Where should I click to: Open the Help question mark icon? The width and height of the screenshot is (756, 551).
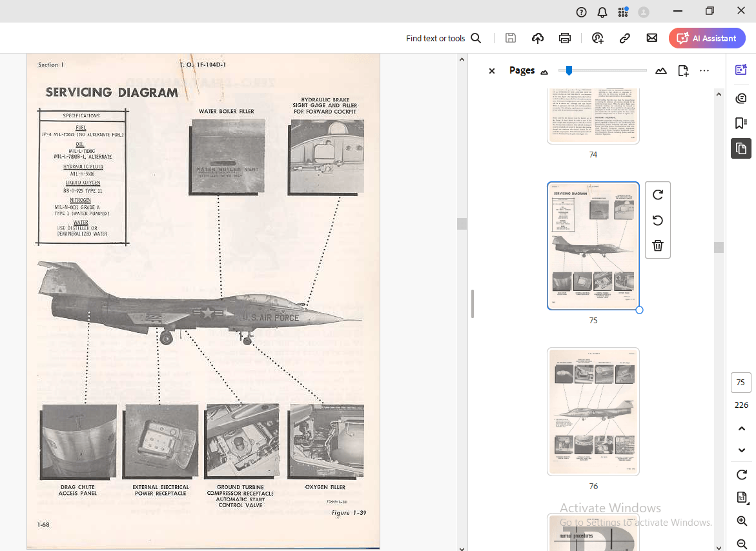[x=582, y=12]
